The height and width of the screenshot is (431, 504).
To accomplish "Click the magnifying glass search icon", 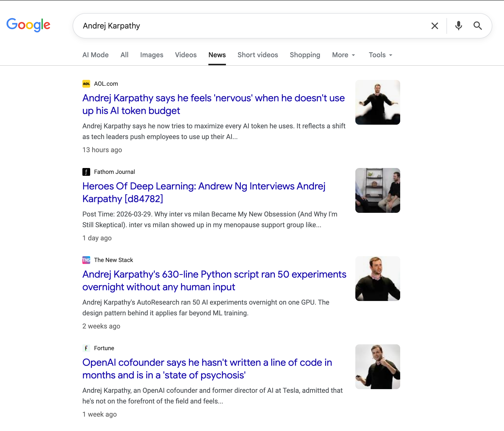I will point(477,26).
